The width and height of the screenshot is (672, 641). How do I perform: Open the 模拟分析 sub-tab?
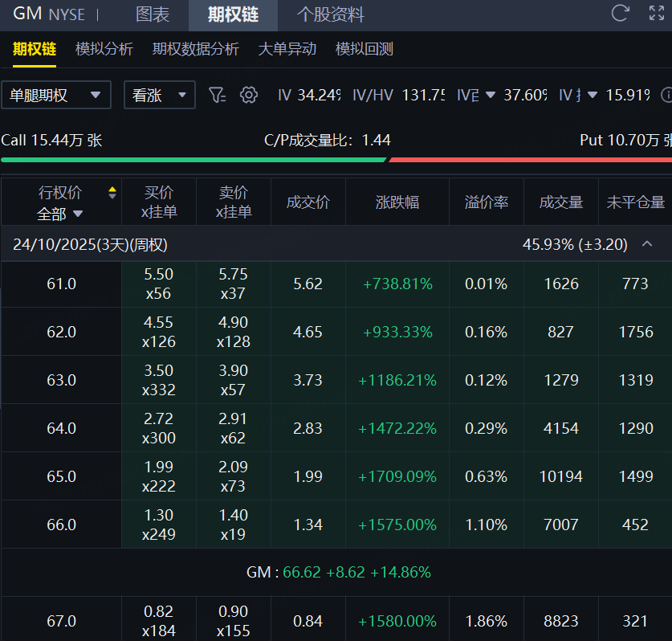(x=104, y=49)
